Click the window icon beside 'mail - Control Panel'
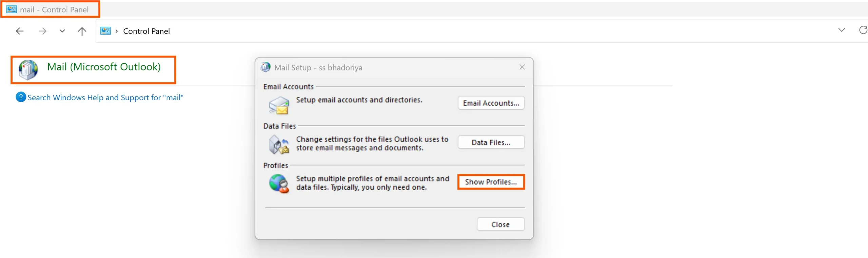This screenshot has height=258, width=868. (12, 9)
